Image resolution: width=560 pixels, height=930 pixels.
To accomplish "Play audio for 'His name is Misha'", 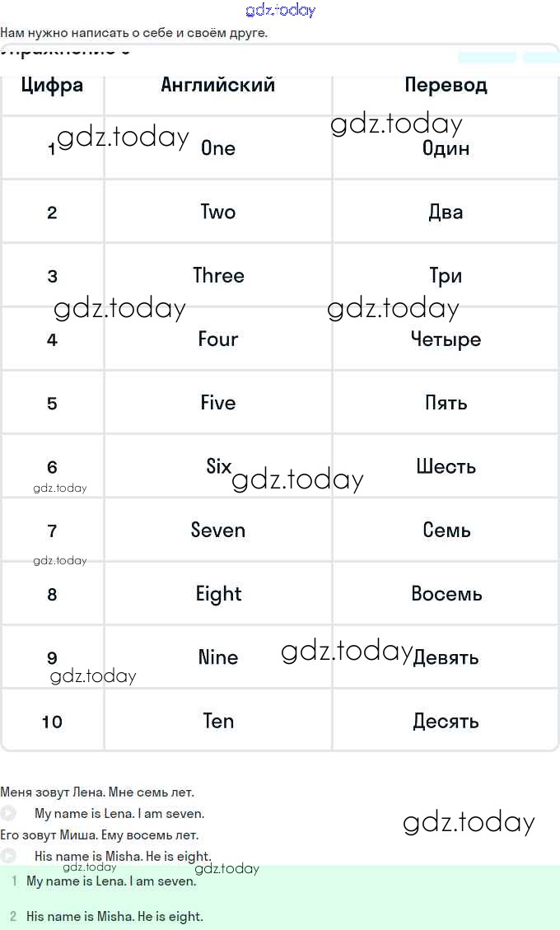I will 8,856.
